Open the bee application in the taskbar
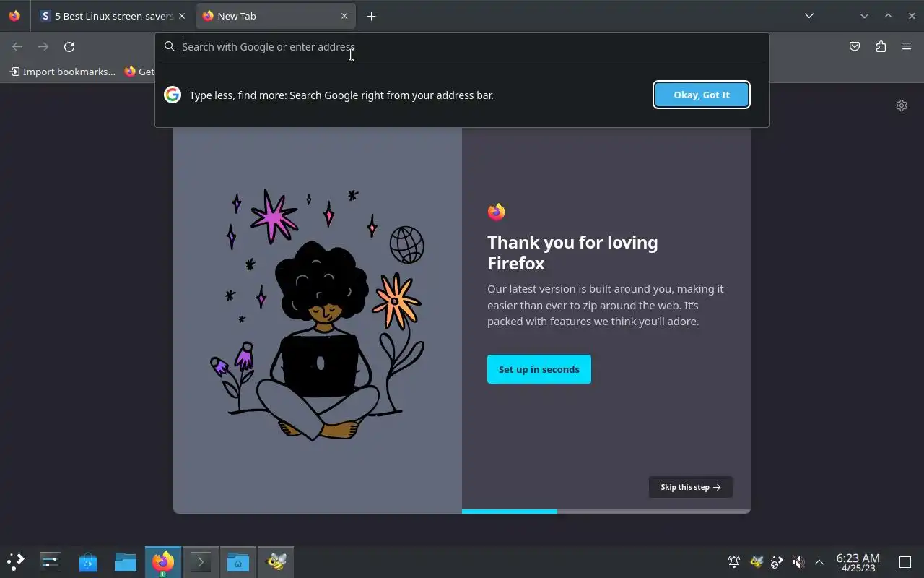Screen dimensions: 924x578 click(x=276, y=561)
